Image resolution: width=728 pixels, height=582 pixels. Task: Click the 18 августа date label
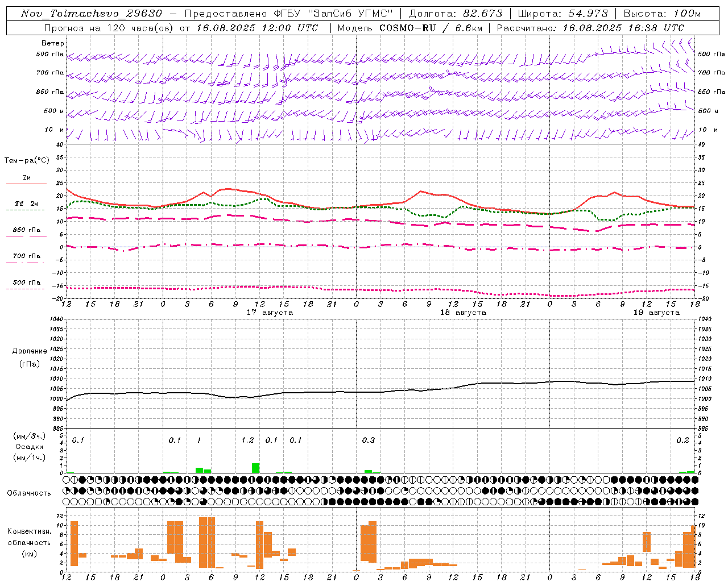coord(463,313)
